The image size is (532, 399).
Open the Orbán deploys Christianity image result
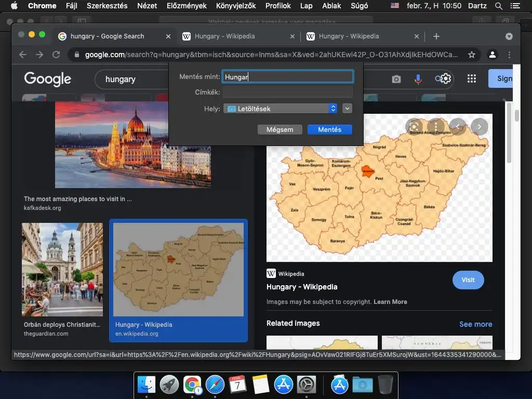62,270
